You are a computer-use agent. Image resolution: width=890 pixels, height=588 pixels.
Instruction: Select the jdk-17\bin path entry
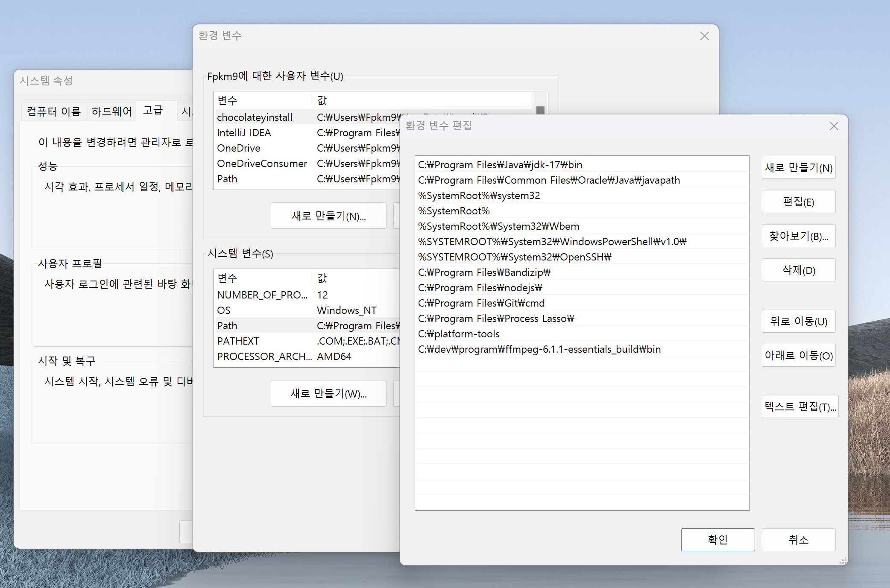500,165
